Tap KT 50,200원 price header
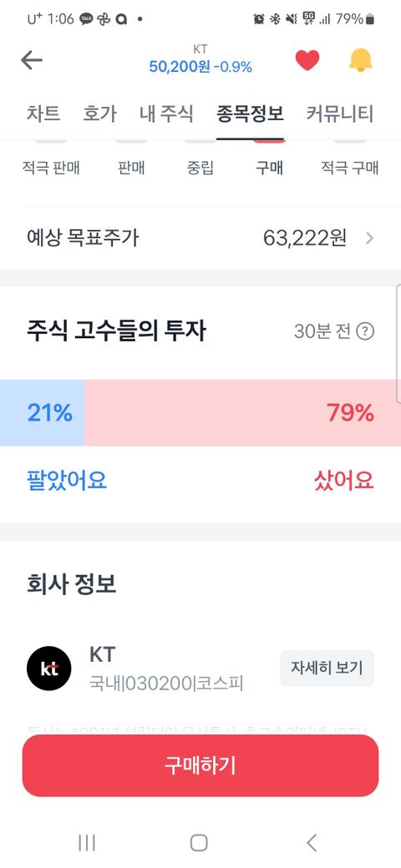401x868 pixels. (200, 60)
